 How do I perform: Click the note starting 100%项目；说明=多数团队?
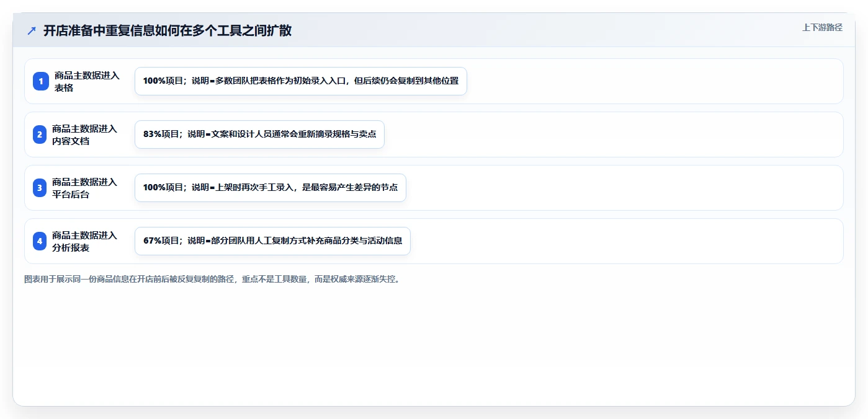[301, 81]
